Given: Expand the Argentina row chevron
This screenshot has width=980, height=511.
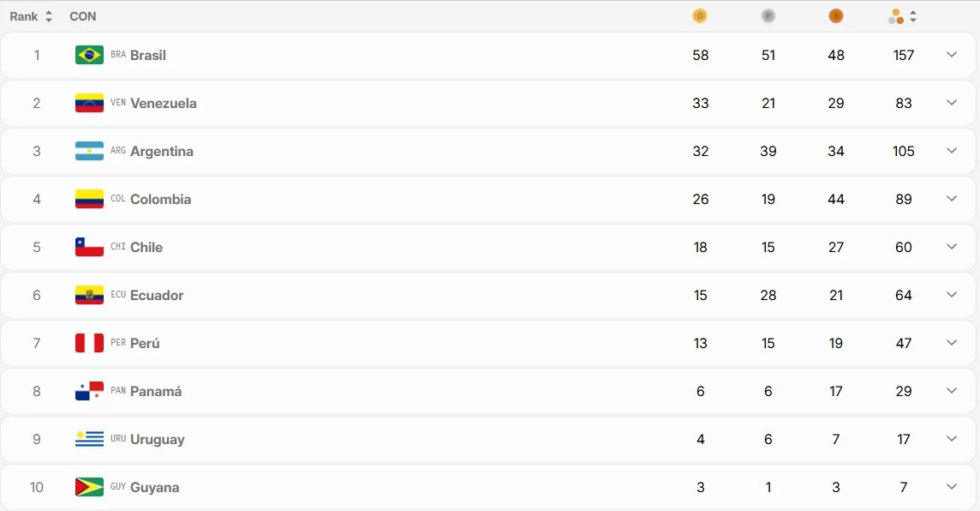Looking at the screenshot, I should [x=951, y=151].
